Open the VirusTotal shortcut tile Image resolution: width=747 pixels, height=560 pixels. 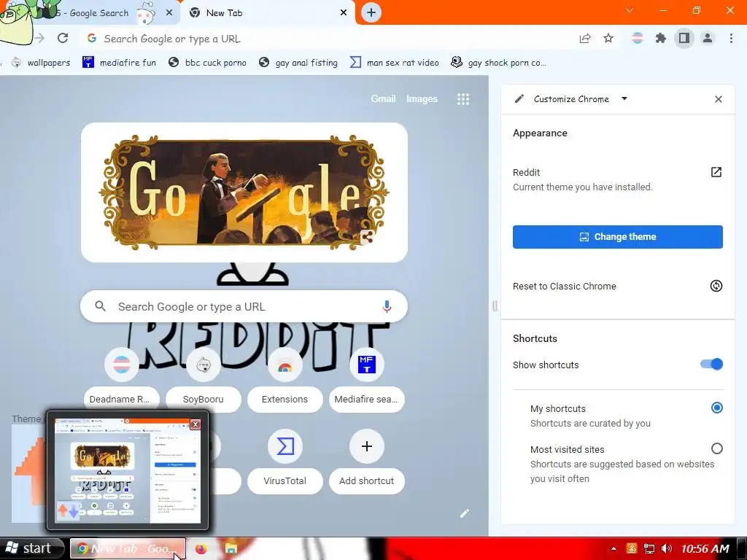click(285, 462)
